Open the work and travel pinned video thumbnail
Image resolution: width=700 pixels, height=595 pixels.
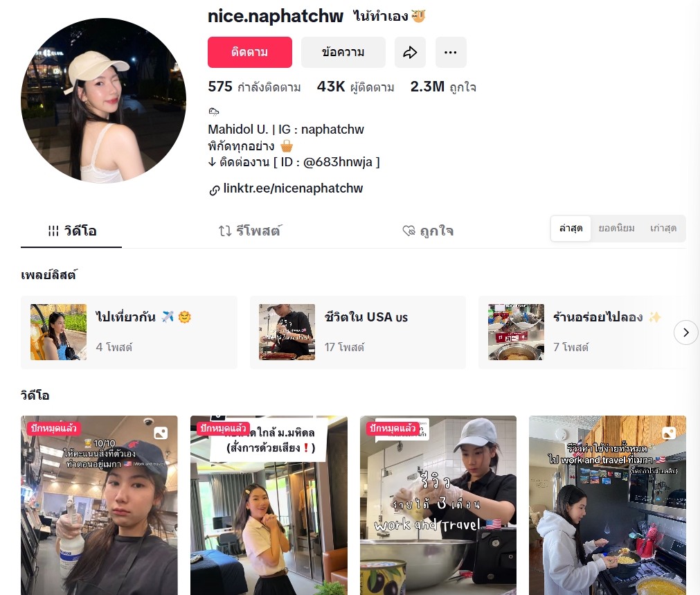[x=438, y=505]
